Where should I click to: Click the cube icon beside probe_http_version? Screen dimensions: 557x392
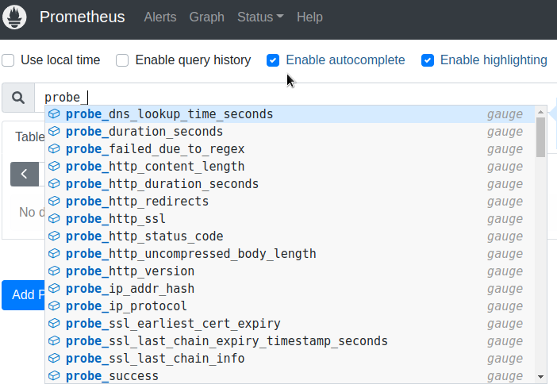pyautogui.click(x=54, y=271)
